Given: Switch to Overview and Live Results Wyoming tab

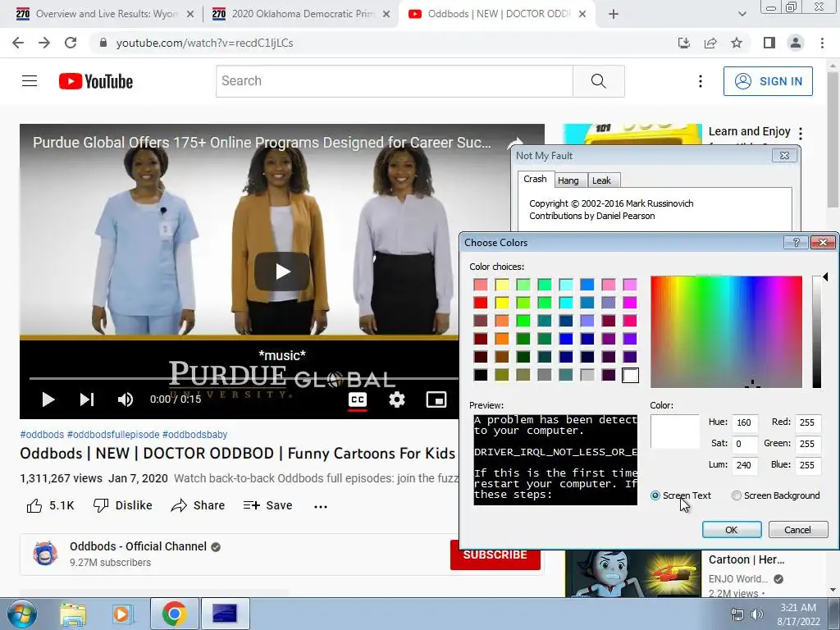Looking at the screenshot, I should tap(105, 14).
